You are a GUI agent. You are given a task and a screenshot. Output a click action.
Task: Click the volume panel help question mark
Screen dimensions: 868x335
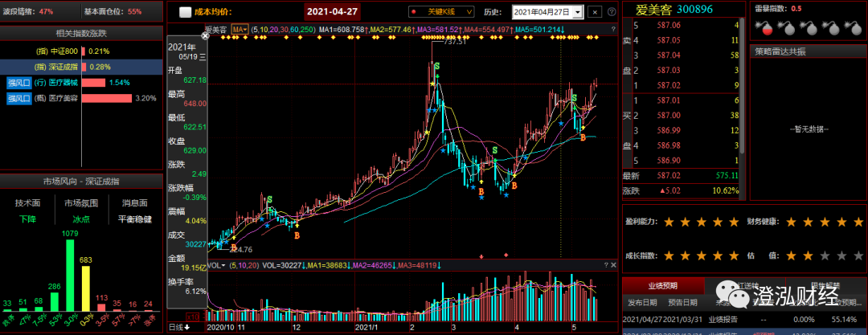(x=606, y=266)
